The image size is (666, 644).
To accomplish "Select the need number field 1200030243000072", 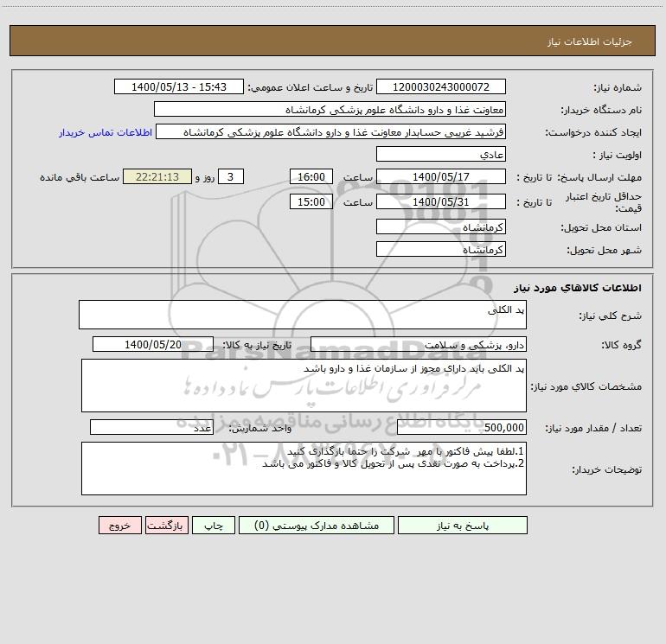I will pyautogui.click(x=441, y=86).
